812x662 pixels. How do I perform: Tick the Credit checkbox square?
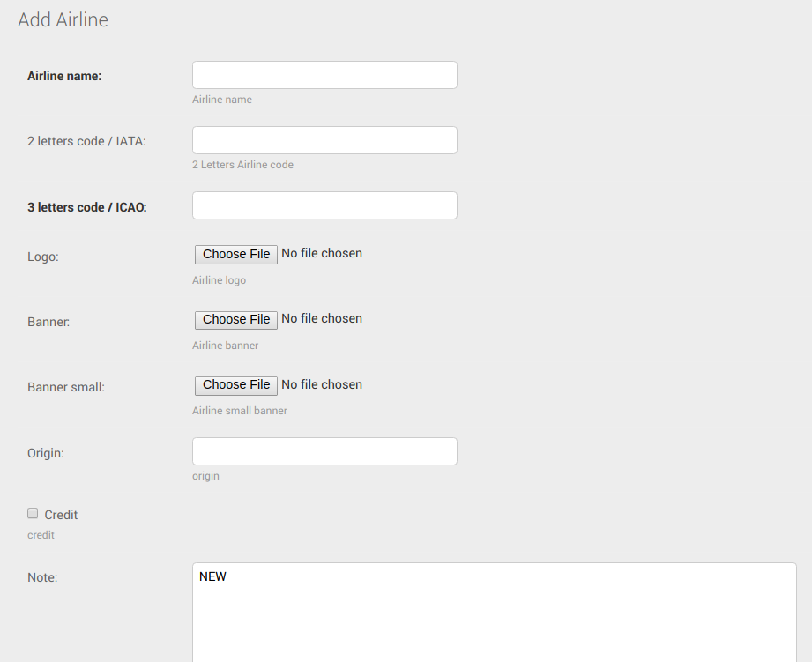point(33,513)
